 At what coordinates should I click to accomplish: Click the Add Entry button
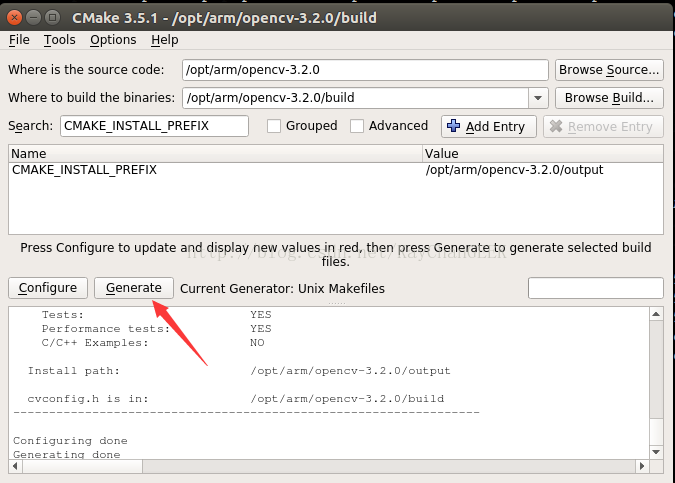(489, 127)
